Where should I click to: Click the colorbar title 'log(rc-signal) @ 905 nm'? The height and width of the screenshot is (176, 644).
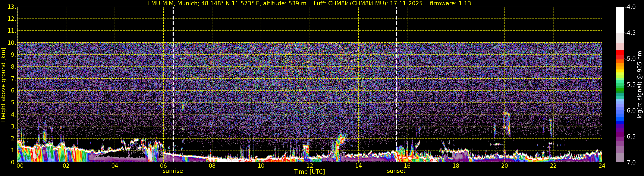tap(640, 85)
